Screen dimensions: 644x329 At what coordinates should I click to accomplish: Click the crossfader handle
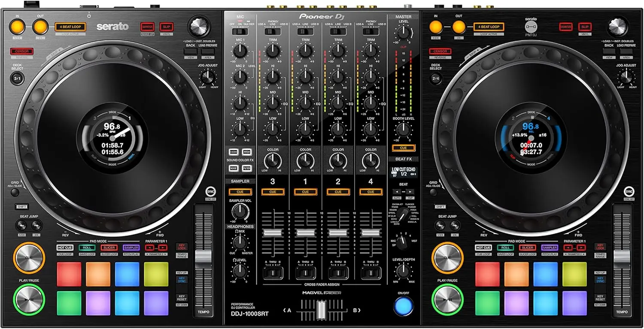321,310
